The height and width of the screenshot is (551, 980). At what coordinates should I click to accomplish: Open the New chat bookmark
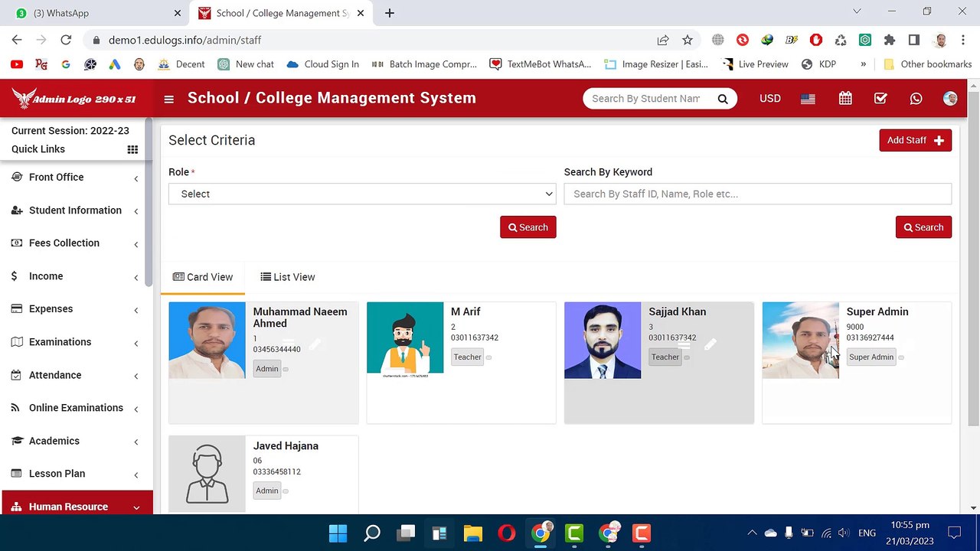click(245, 64)
